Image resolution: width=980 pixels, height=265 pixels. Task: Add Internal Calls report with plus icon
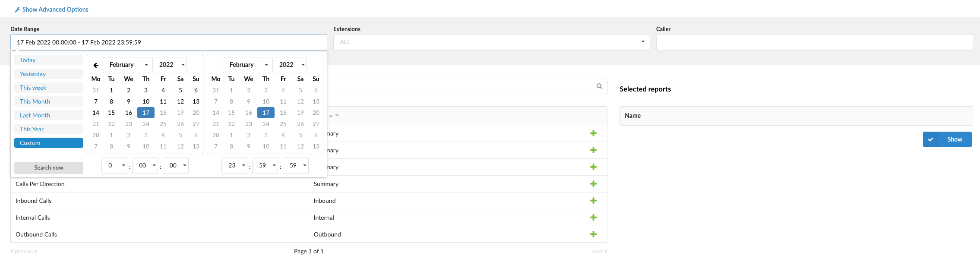coord(593,218)
